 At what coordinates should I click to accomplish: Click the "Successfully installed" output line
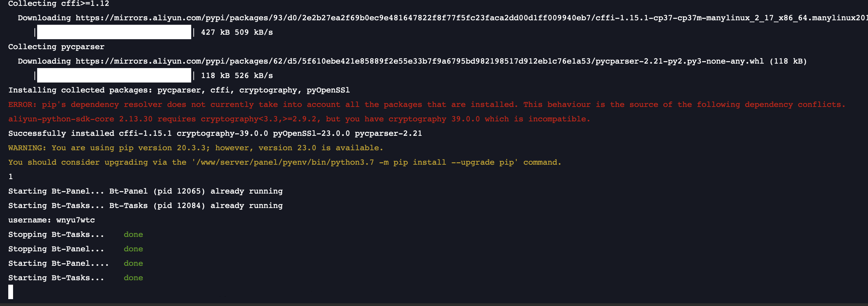coord(215,133)
